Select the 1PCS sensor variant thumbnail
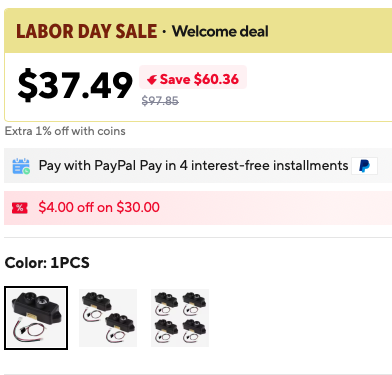The height and width of the screenshot is (375, 392). click(36, 318)
